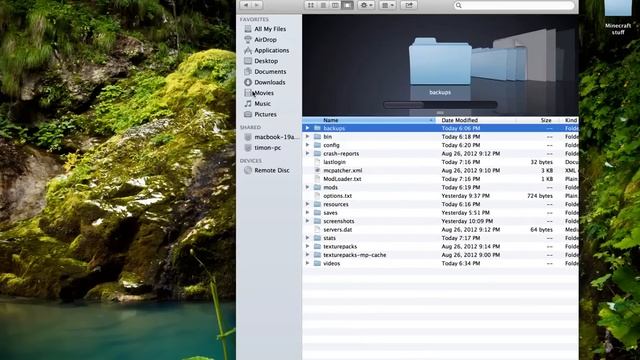Open the gear Action menu
Screen dimensions: 640x360
click(365, 5)
